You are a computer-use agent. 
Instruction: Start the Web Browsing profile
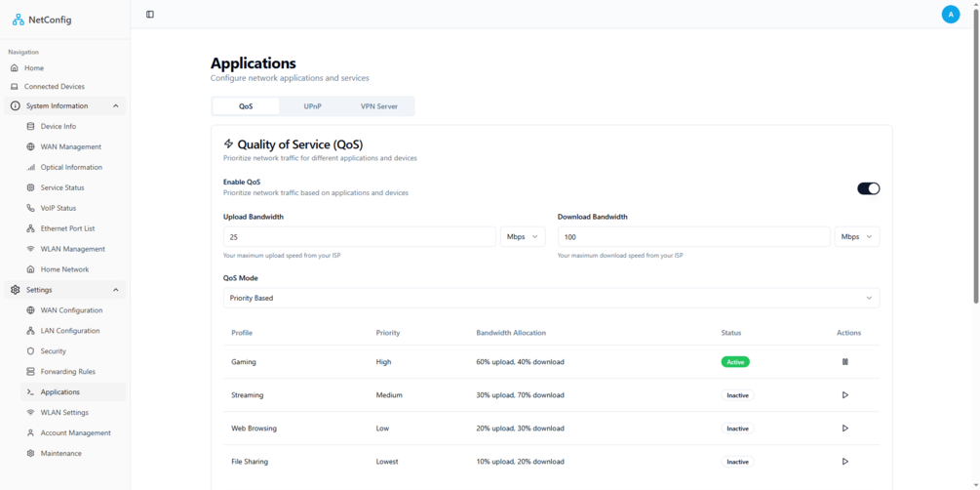pyautogui.click(x=844, y=429)
